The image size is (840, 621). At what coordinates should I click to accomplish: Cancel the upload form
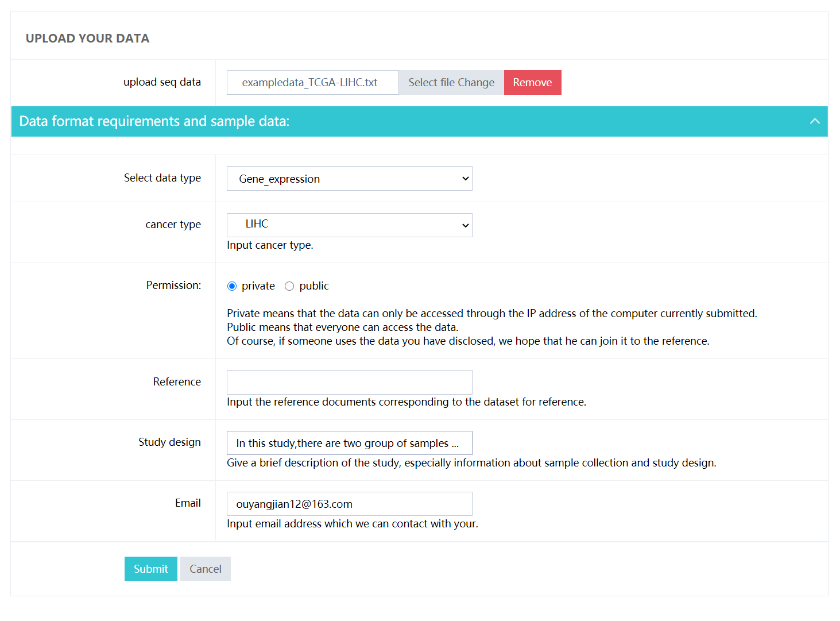(206, 569)
